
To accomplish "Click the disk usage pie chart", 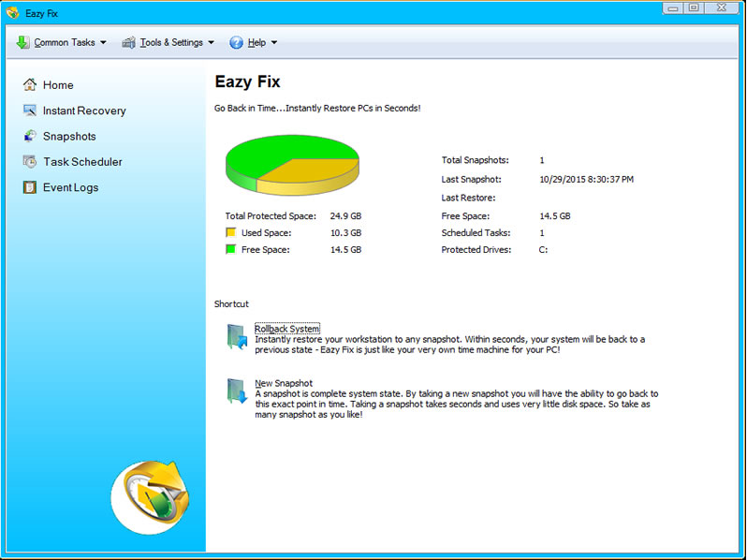I will (x=292, y=165).
